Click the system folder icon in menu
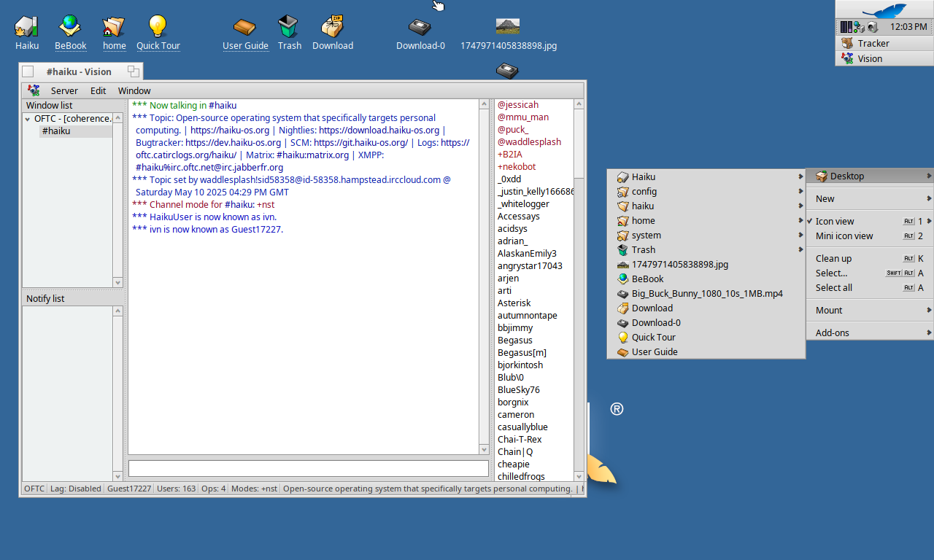This screenshot has height=560, width=934. (x=622, y=235)
